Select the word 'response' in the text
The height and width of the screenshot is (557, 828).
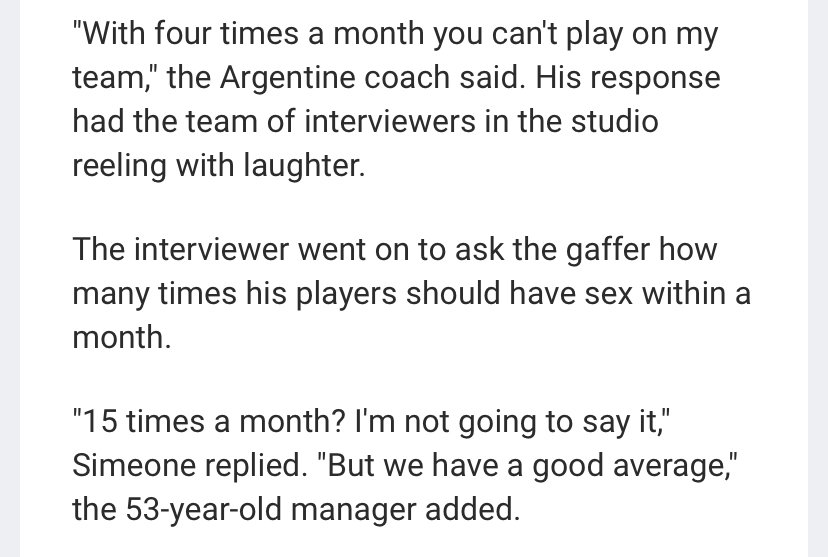point(655,78)
